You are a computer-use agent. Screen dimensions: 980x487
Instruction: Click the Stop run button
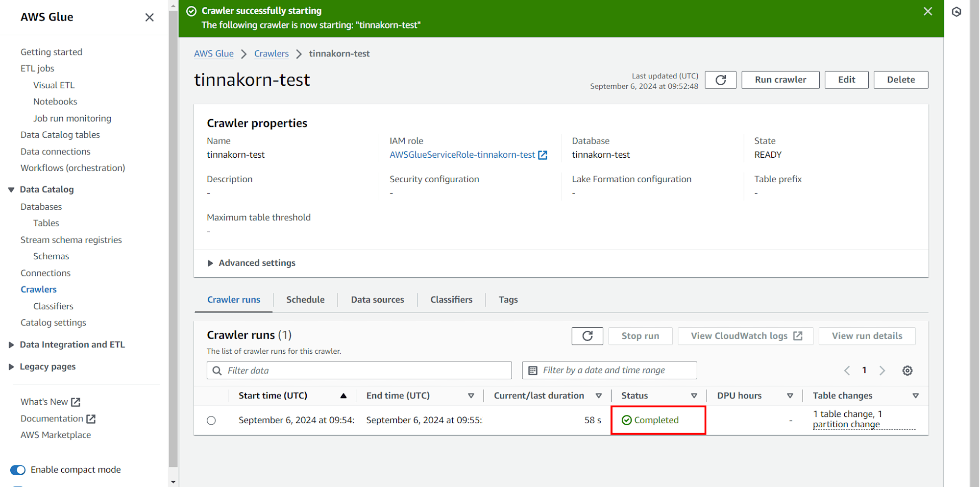pyautogui.click(x=640, y=336)
